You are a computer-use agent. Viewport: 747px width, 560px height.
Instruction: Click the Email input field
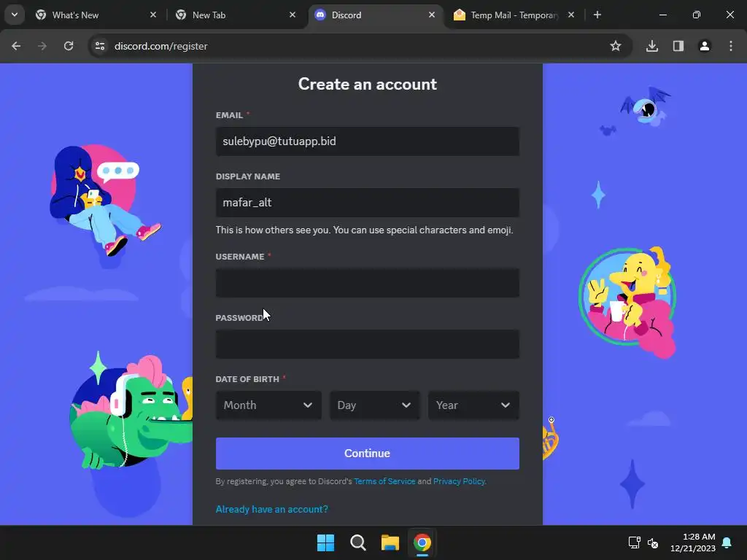click(x=368, y=141)
